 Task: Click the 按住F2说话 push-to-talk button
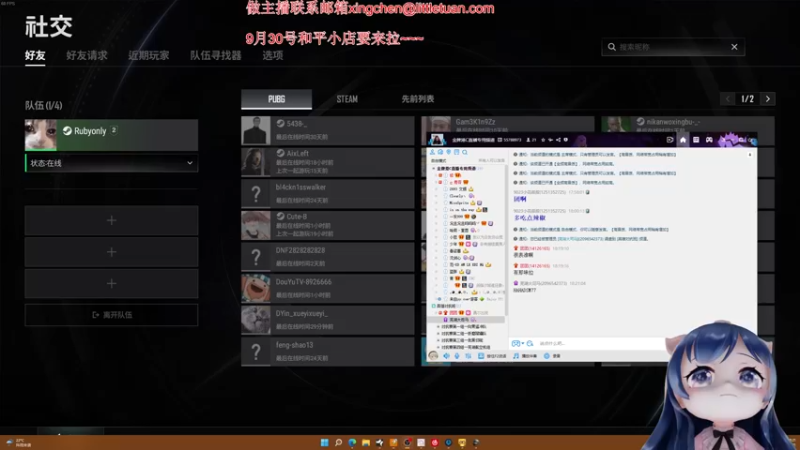tap(492, 356)
